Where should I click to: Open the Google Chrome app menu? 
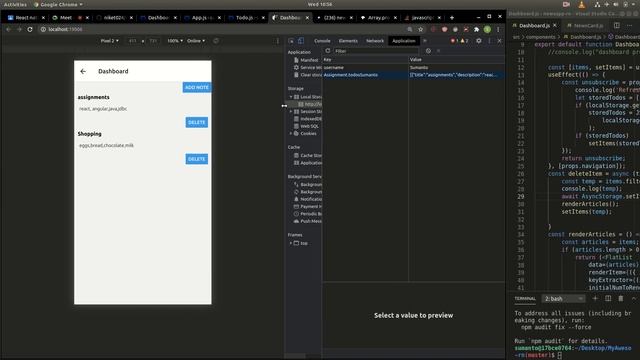click(x=58, y=4)
